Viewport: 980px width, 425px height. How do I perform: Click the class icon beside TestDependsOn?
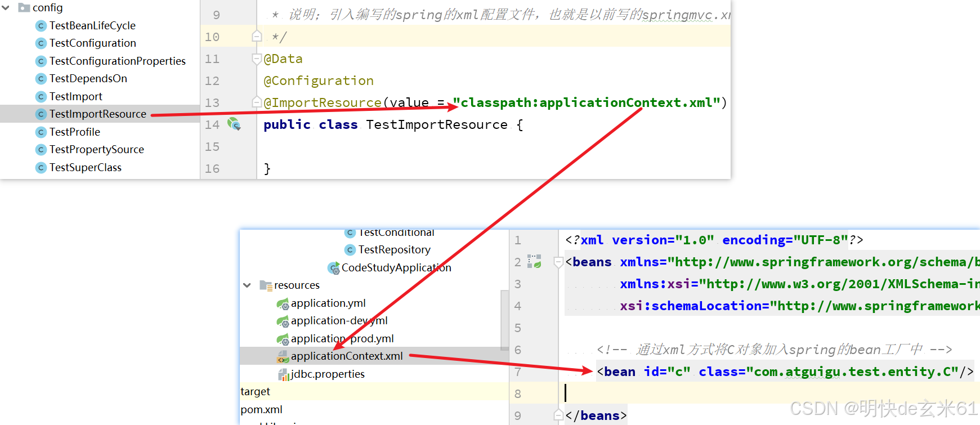pyautogui.click(x=41, y=79)
